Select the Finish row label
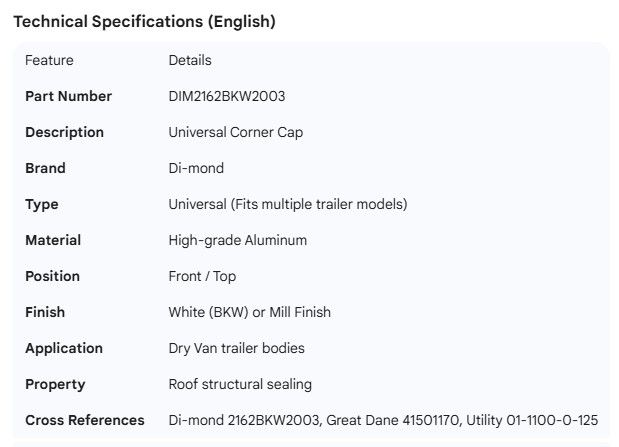 (45, 312)
